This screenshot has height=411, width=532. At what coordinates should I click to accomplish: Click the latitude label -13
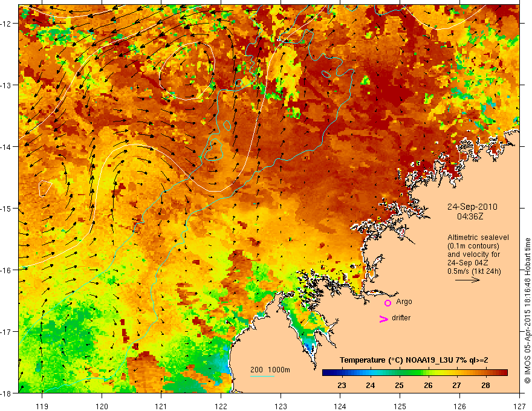pos(7,85)
